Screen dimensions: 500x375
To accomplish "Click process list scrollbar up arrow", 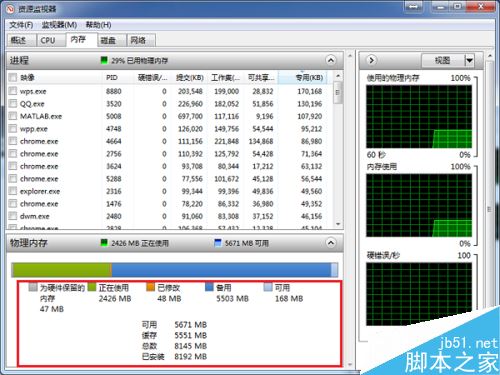I will click(338, 76).
